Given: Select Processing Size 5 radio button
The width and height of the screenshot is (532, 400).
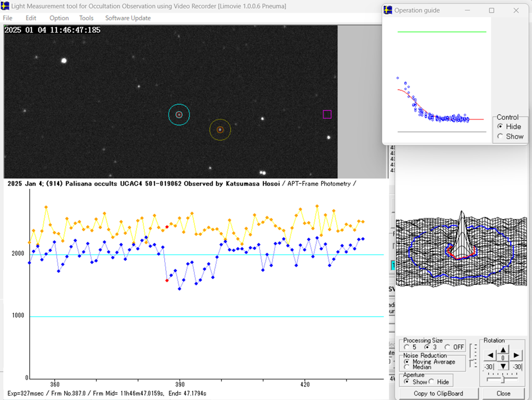Looking at the screenshot, I should [x=407, y=347].
